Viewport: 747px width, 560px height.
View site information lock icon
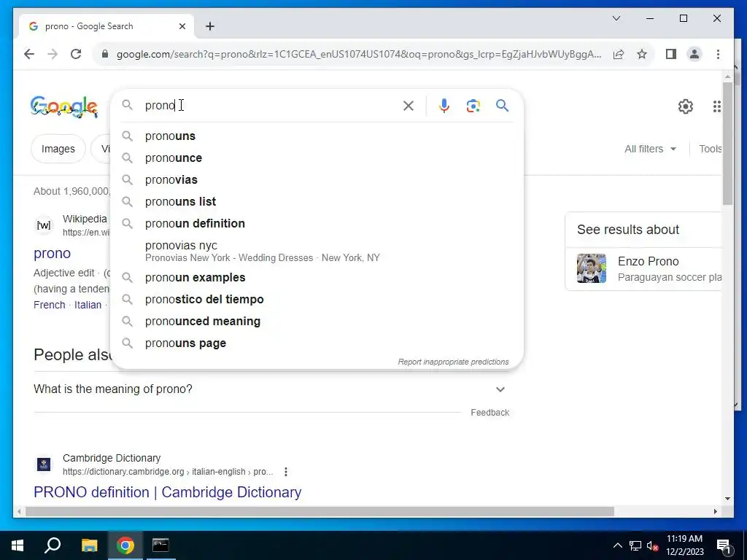[x=105, y=54]
